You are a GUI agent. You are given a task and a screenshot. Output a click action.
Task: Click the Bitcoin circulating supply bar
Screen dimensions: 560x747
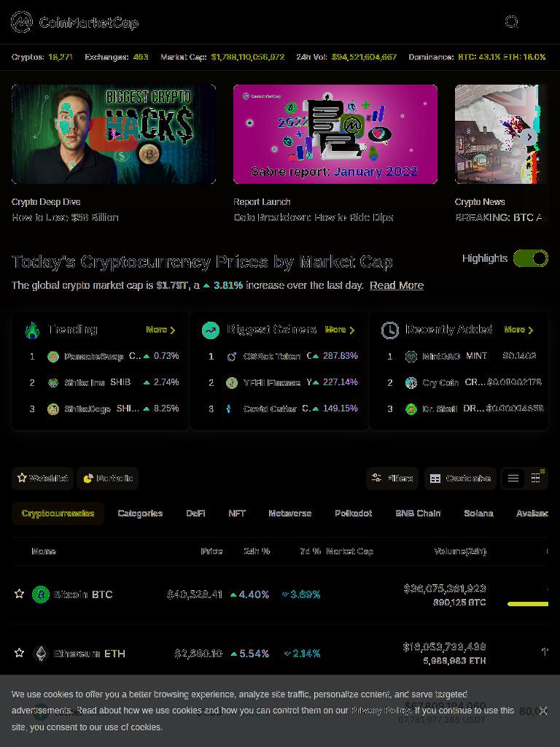click(x=528, y=603)
